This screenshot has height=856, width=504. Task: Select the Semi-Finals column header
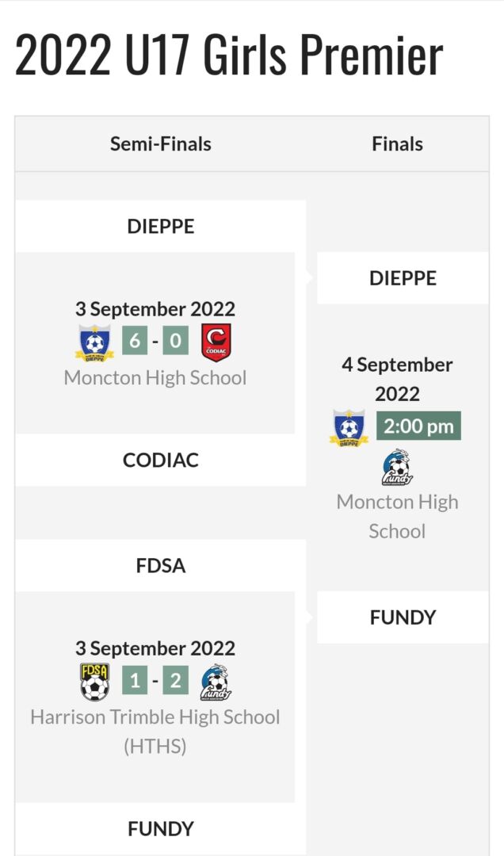[161, 143]
